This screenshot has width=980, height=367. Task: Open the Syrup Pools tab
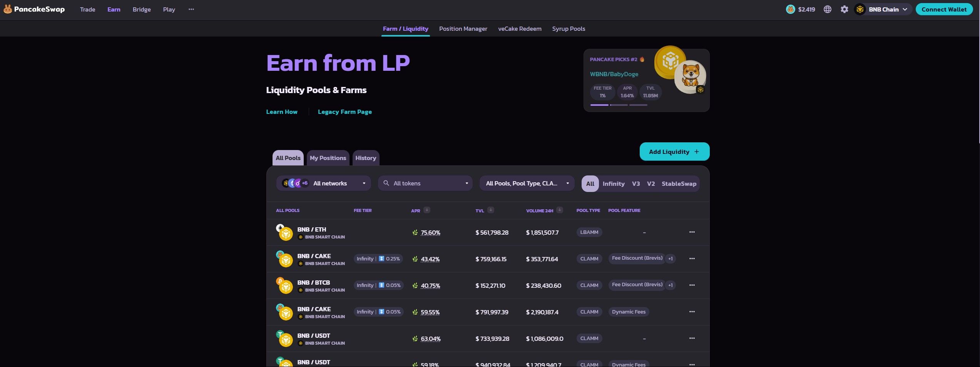568,29
